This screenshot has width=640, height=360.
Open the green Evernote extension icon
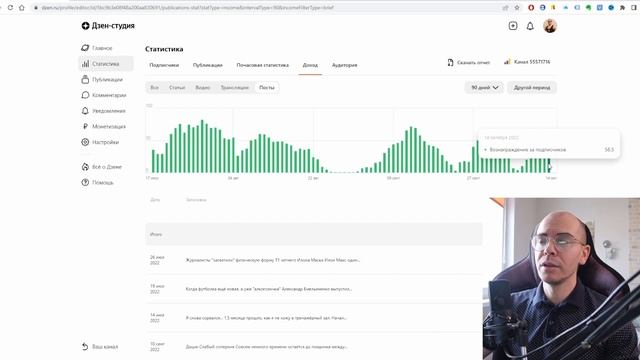(x=588, y=7)
